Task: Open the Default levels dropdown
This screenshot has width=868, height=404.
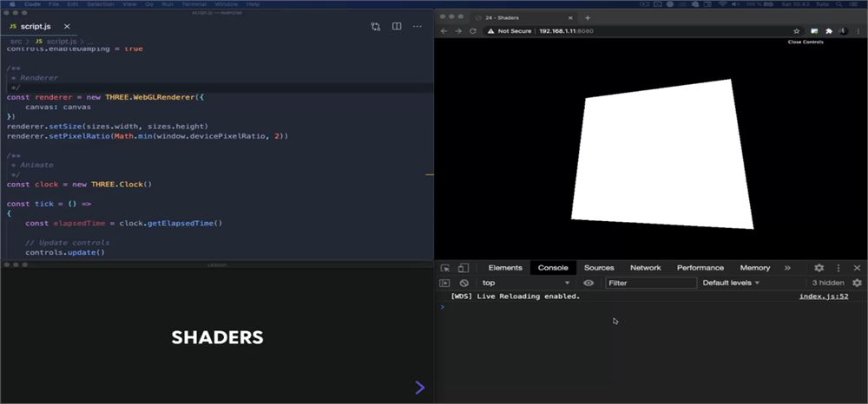Action: click(731, 283)
